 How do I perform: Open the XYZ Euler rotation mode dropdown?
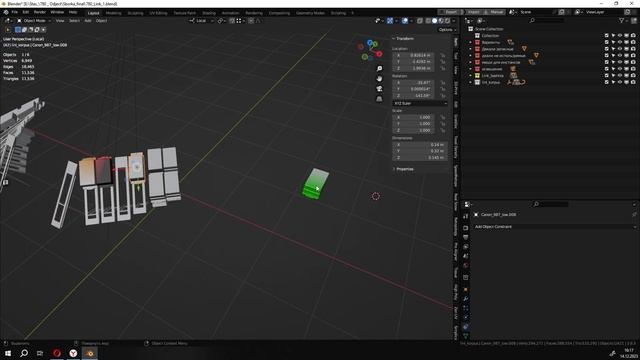click(x=420, y=103)
